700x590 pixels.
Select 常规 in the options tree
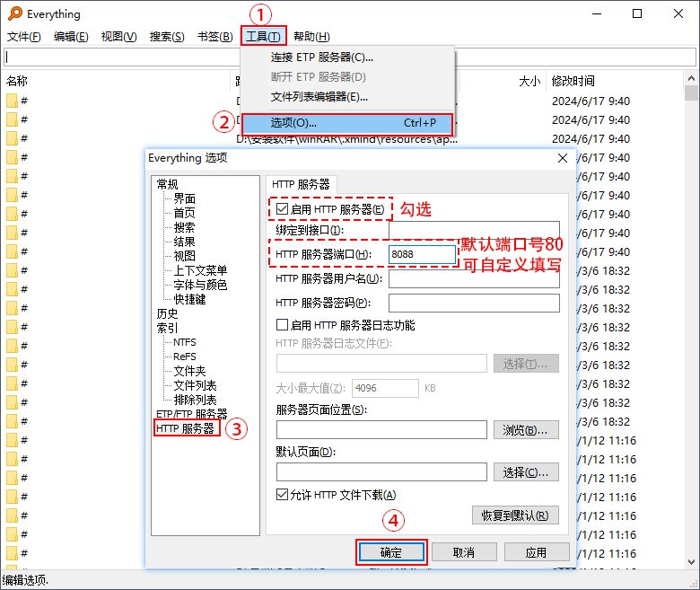click(x=168, y=184)
